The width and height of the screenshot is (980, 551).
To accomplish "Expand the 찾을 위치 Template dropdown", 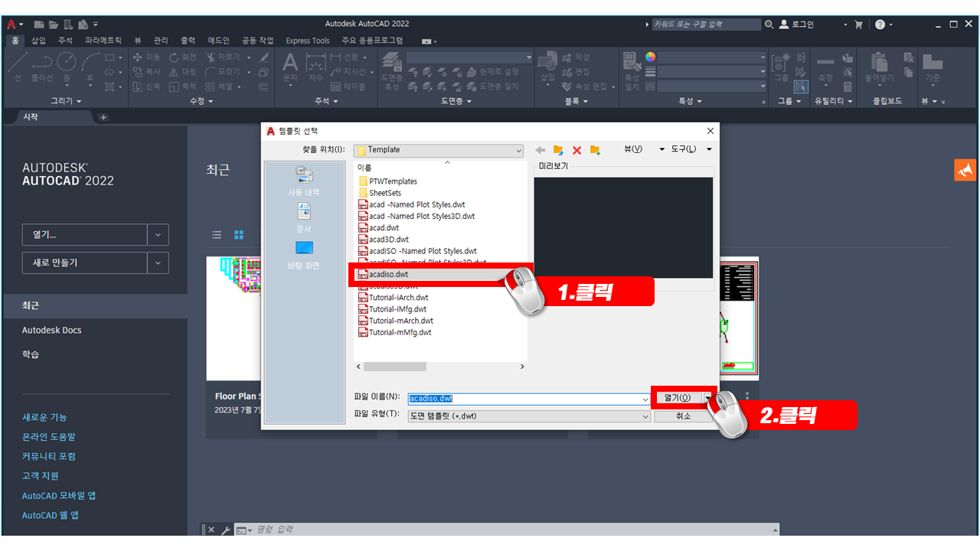I will point(518,150).
